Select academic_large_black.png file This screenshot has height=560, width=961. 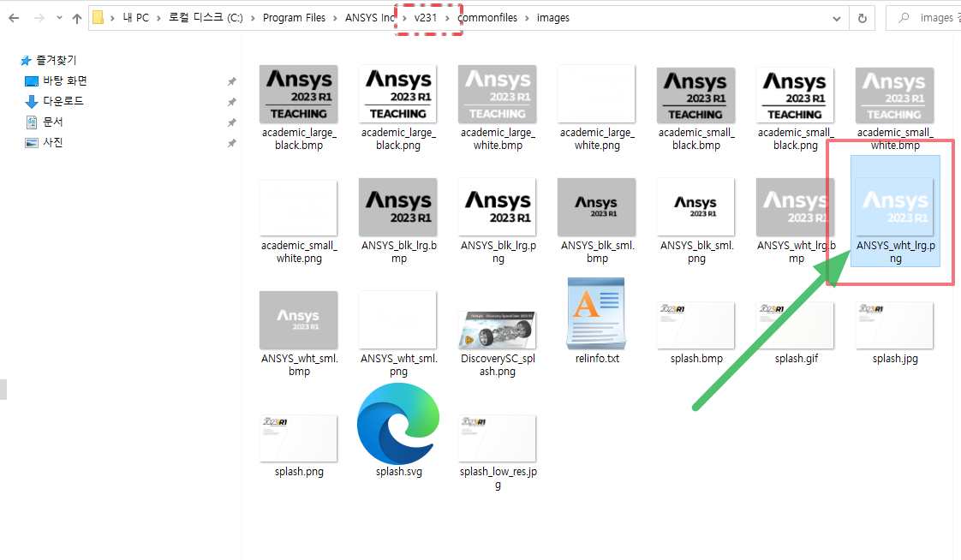(397, 108)
